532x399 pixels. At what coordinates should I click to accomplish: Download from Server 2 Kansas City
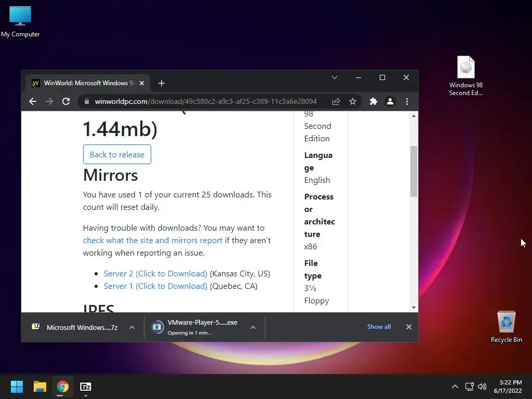click(155, 273)
